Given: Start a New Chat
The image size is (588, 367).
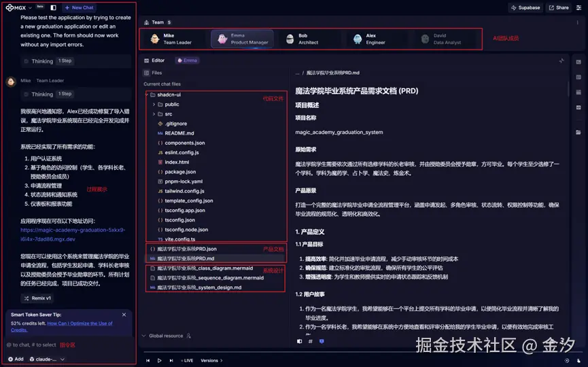Looking at the screenshot, I should tap(79, 7).
